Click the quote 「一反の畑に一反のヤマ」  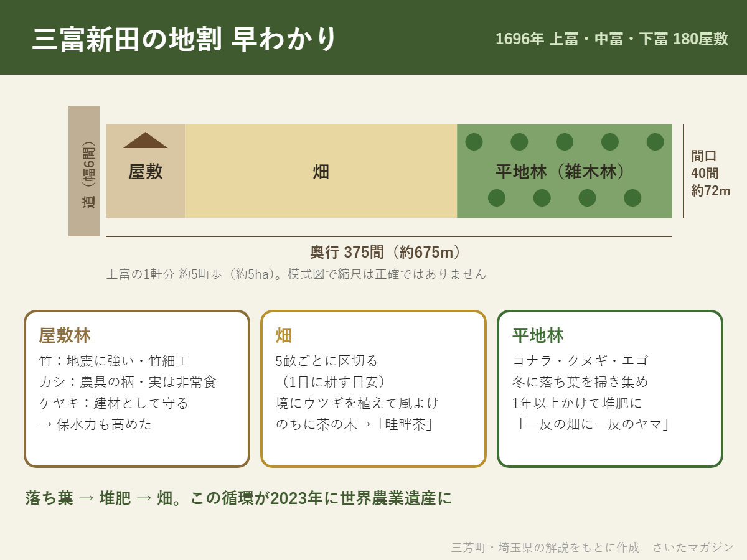click(594, 424)
